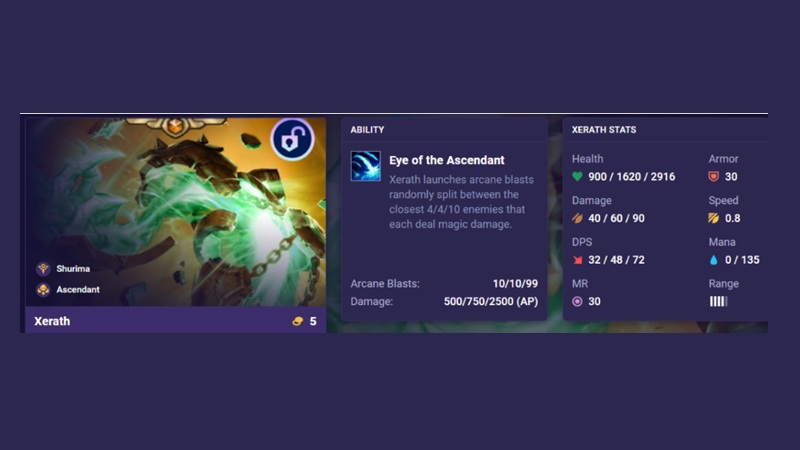The width and height of the screenshot is (800, 450).
Task: Click the Eye of the Ascendant title
Action: [446, 160]
